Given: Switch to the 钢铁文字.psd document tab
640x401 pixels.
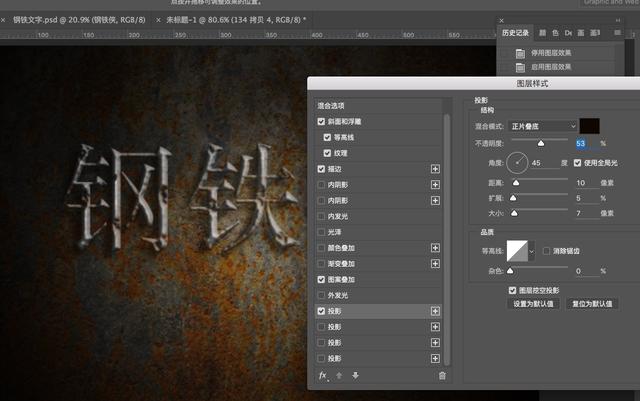Looking at the screenshot, I should point(79,20).
